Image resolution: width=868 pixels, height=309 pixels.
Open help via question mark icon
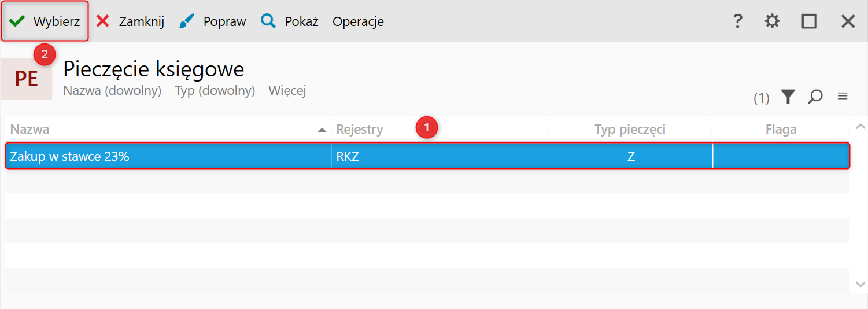coord(737,21)
